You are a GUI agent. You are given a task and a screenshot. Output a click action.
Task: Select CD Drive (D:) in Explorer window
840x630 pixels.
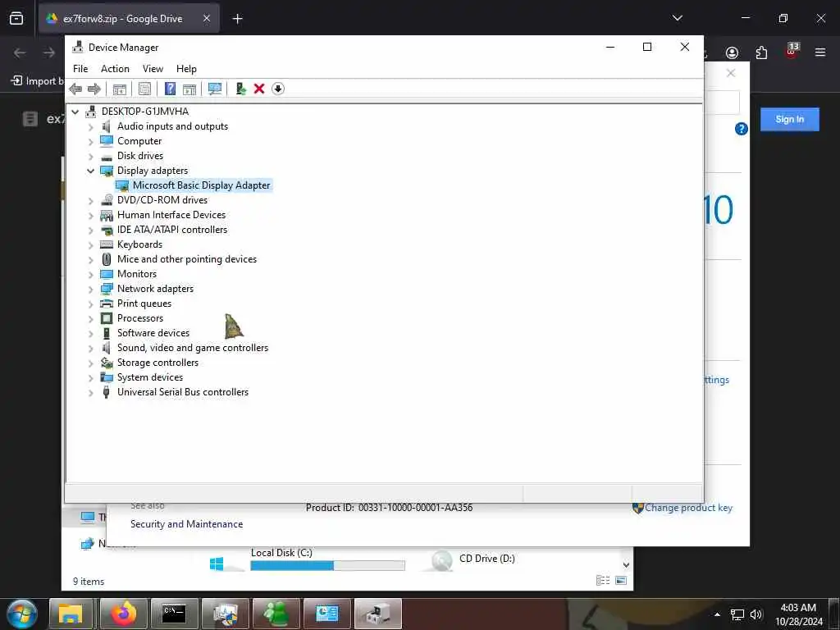[486, 559]
